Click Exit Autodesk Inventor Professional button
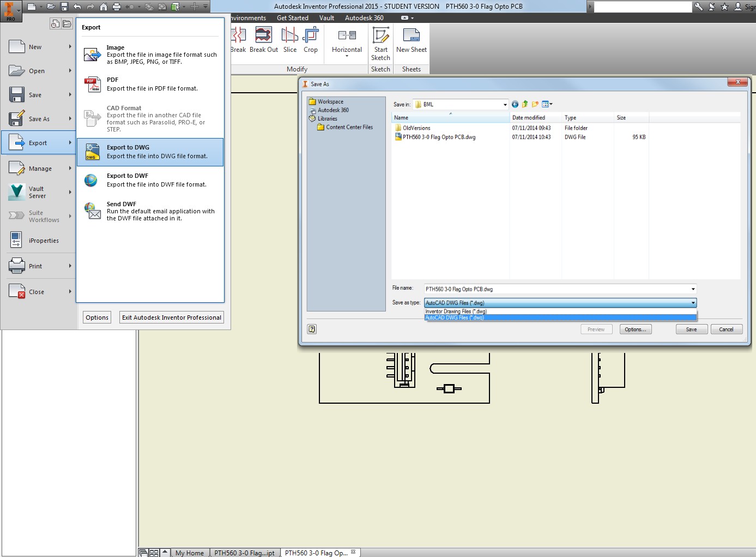 tap(172, 318)
